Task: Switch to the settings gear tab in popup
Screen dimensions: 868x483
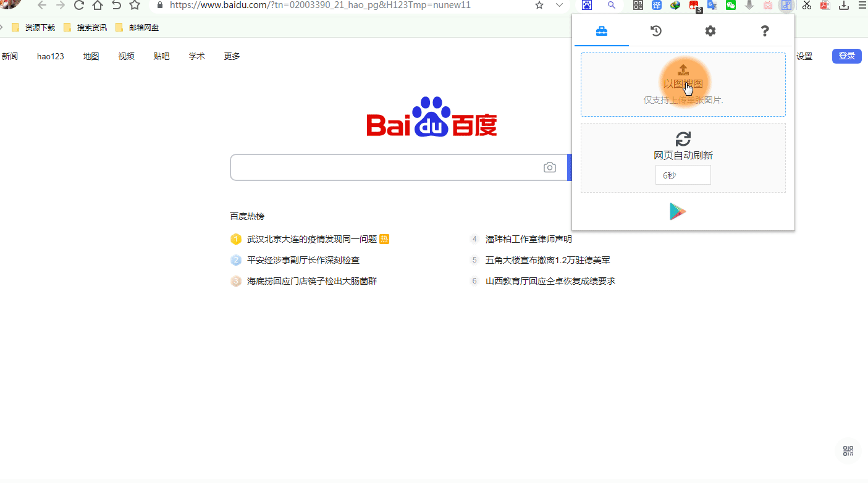Action: pyautogui.click(x=710, y=31)
